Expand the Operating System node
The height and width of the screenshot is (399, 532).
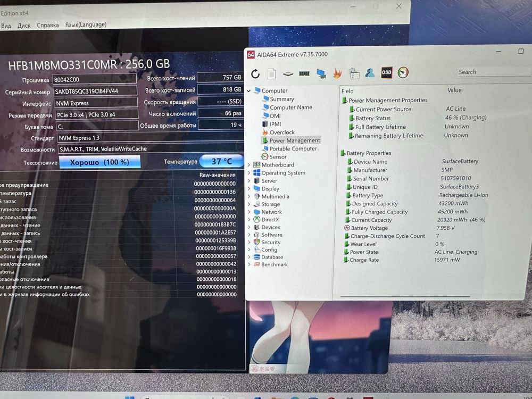point(248,173)
